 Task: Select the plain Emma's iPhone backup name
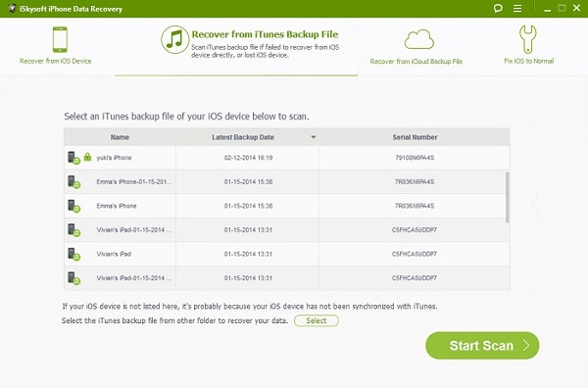(117, 206)
